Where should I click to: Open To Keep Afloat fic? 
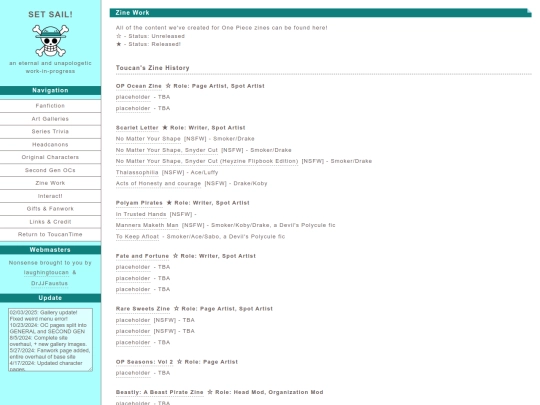pos(137,237)
